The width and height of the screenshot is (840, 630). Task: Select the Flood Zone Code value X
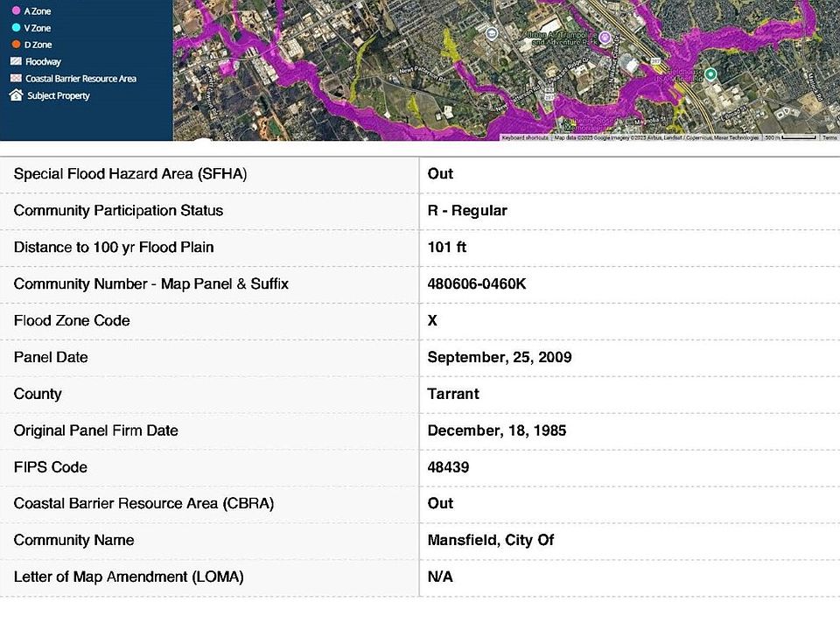click(x=432, y=321)
